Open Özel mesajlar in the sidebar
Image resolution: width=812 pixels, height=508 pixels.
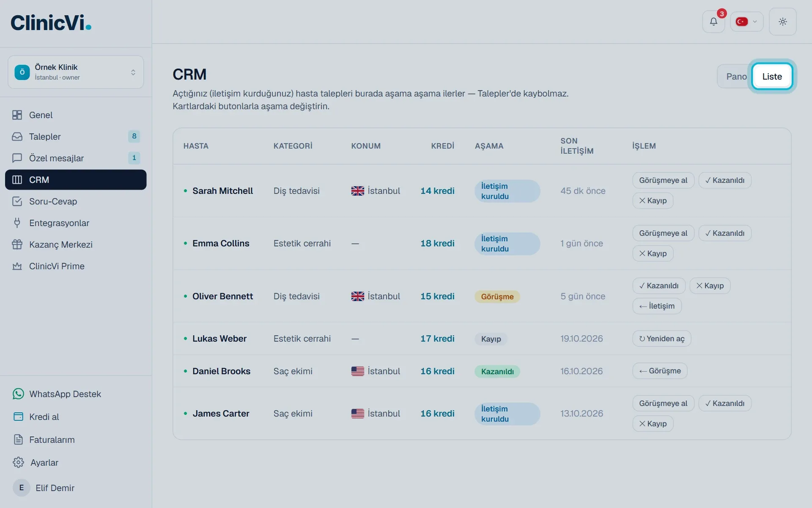[x=76, y=158]
